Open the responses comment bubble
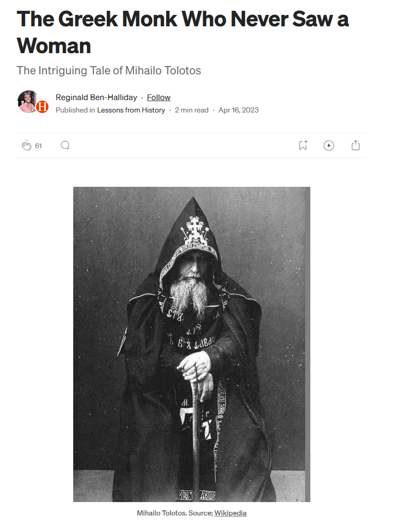The height and width of the screenshot is (532, 399). (65, 146)
